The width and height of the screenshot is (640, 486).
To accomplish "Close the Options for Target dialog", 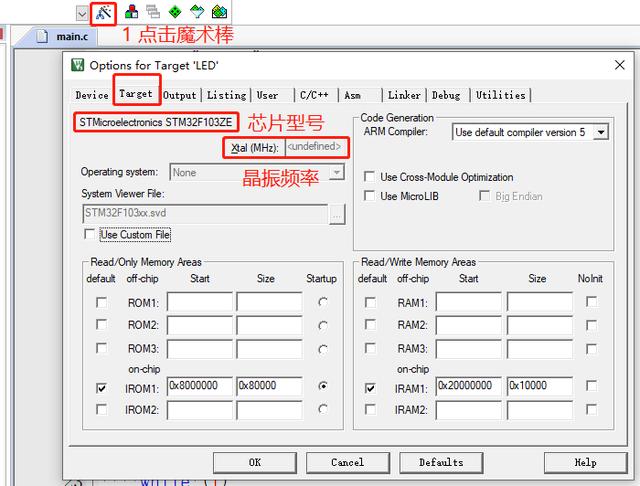I will click(620, 65).
